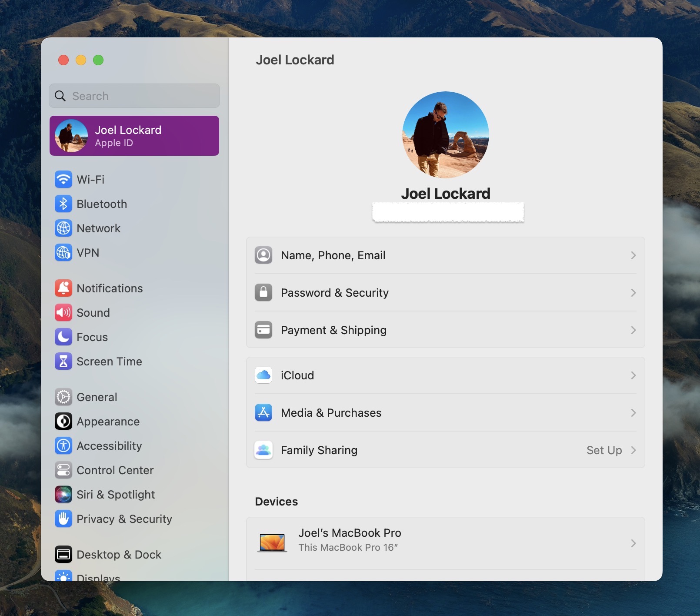Click the small sidebar profile avatar
This screenshot has width=700, height=616.
pyautogui.click(x=71, y=136)
